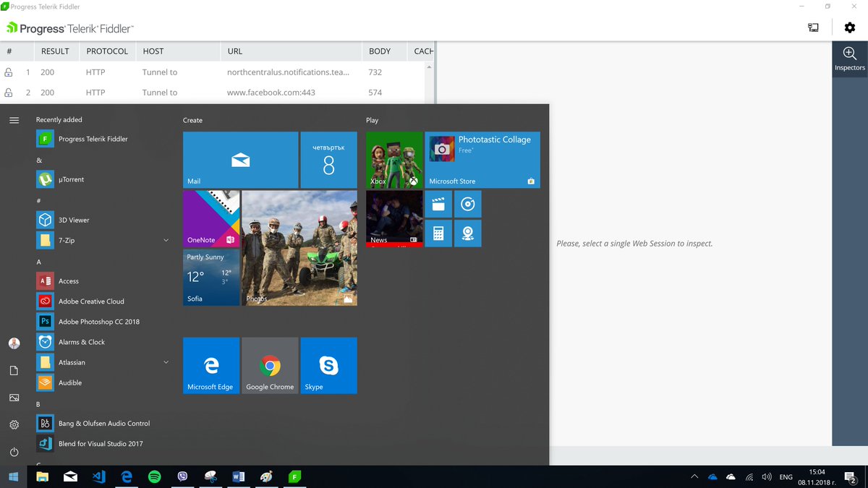This screenshot has height=488, width=868.
Task: Open the Groove Music tile
Action: pyautogui.click(x=468, y=204)
